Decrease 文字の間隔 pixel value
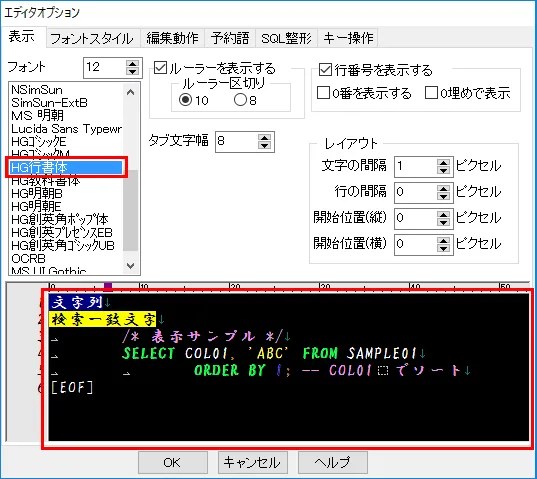The height and width of the screenshot is (479, 537). (x=444, y=171)
